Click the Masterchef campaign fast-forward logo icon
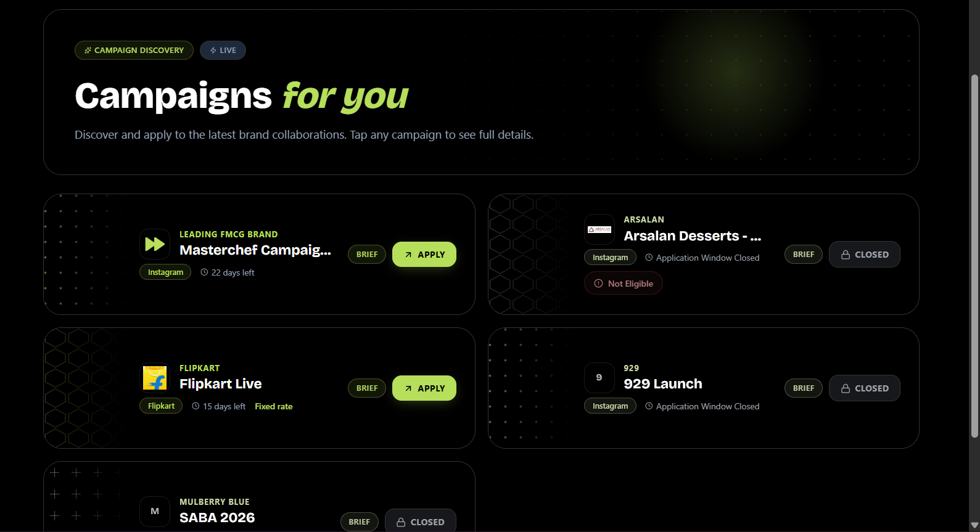The image size is (980, 532). 155,244
